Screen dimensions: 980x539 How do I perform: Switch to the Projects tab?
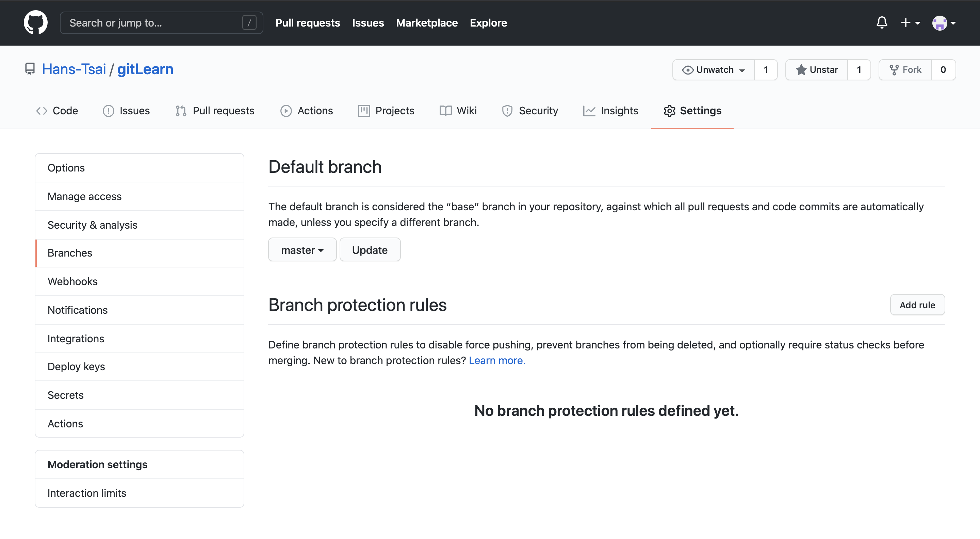(x=386, y=111)
